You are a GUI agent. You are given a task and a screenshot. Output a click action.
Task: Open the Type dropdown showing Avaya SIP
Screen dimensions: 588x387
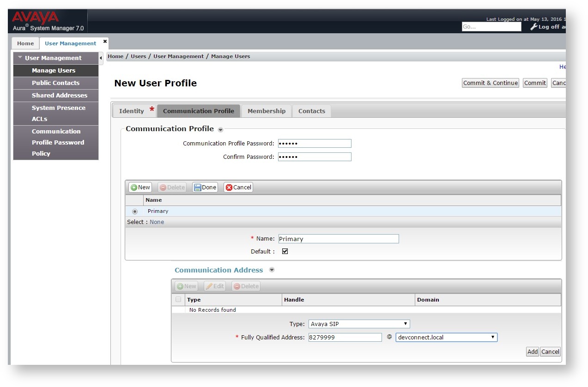(359, 324)
